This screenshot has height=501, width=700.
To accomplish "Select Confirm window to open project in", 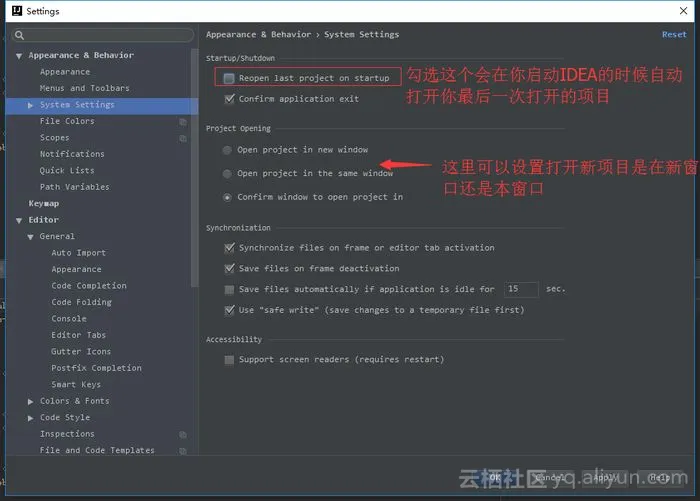I will tap(227, 197).
